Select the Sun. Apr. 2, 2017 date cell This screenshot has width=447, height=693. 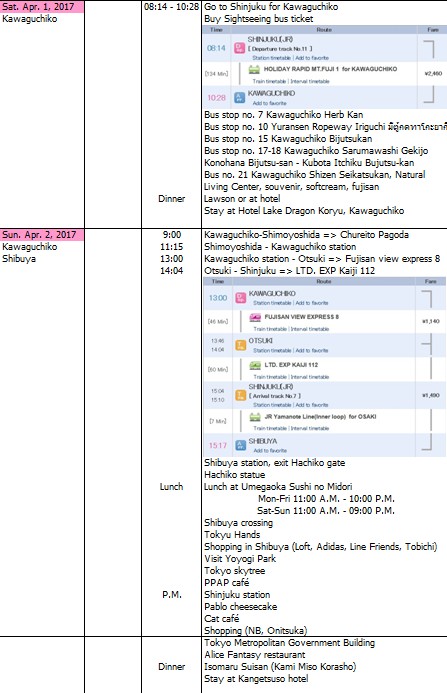(42, 235)
